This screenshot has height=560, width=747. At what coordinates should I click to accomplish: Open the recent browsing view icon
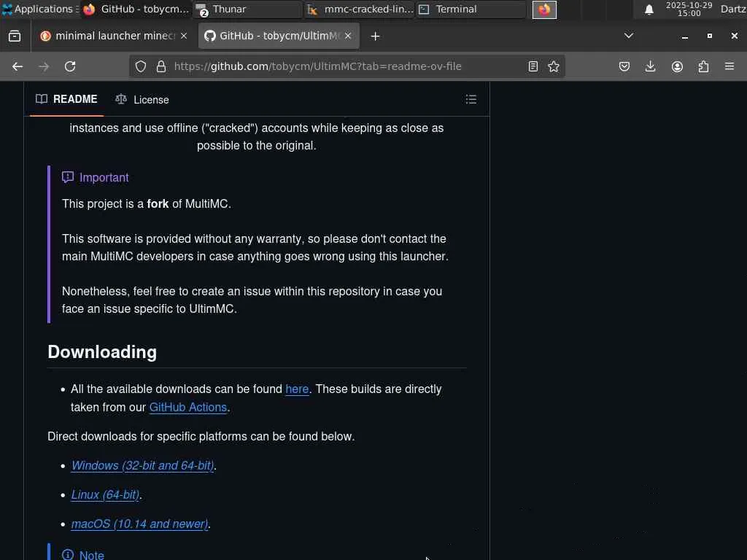[15, 36]
